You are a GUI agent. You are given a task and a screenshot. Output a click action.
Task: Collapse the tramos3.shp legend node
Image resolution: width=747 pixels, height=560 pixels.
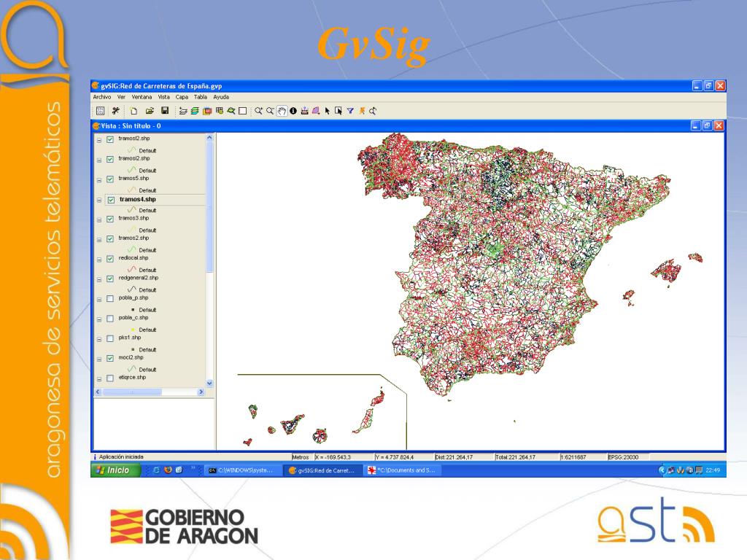click(99, 220)
